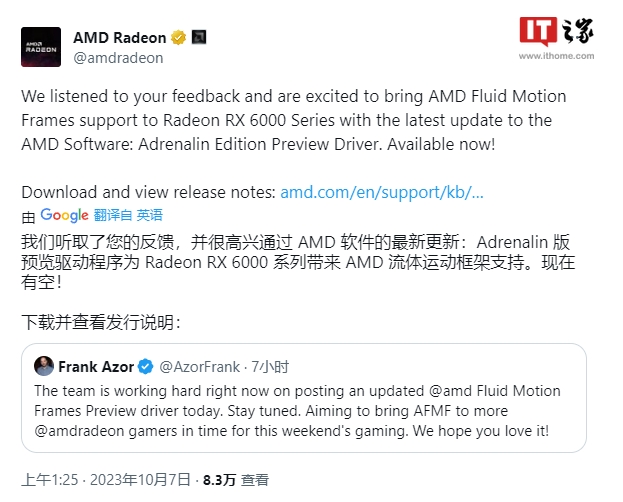Open the @amdradeon handle under the name
This screenshot has height=502, width=623.
118,58
